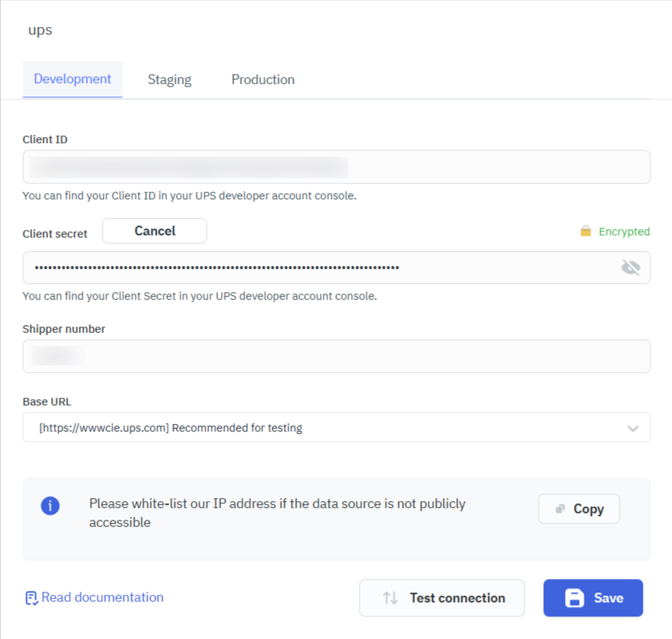
Task: Click the Encrypted label
Action: coord(624,231)
